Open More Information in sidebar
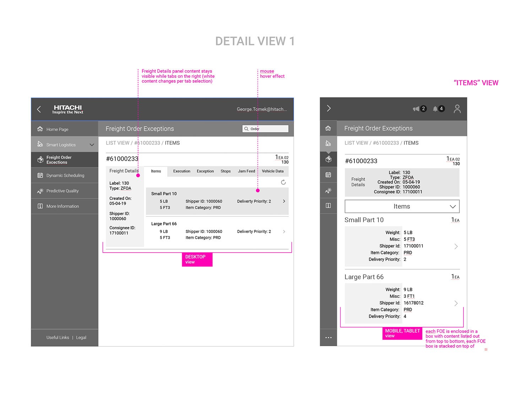506x420 pixels. pyautogui.click(x=65, y=206)
